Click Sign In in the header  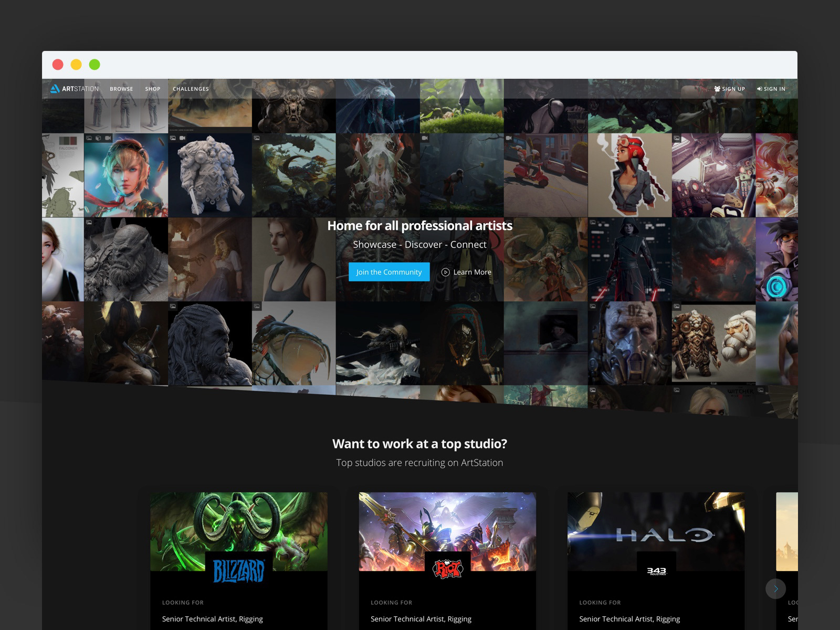(x=771, y=89)
